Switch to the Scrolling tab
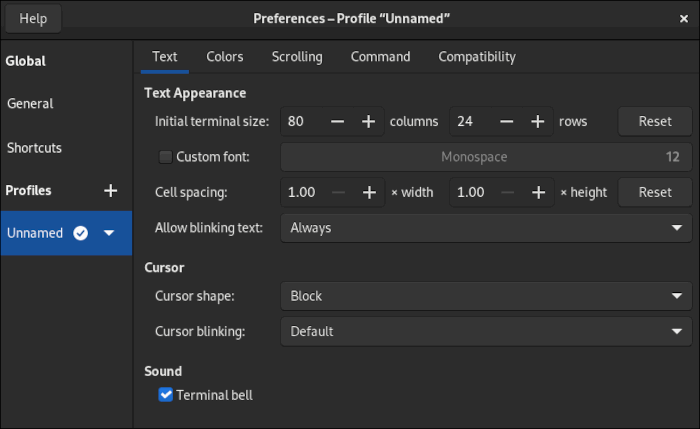The height and width of the screenshot is (429, 700). pos(297,57)
